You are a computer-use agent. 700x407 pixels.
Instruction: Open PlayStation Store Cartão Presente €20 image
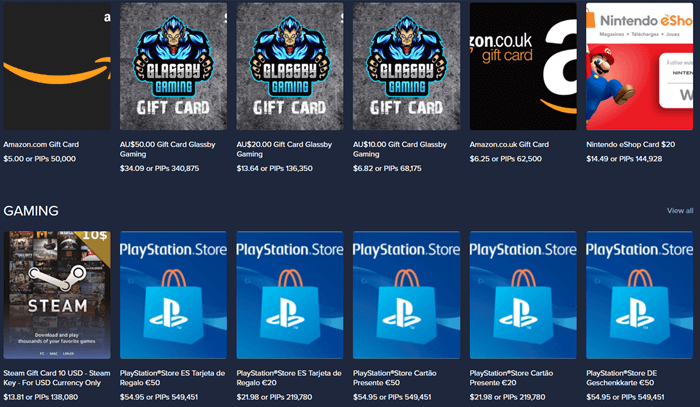click(523, 295)
